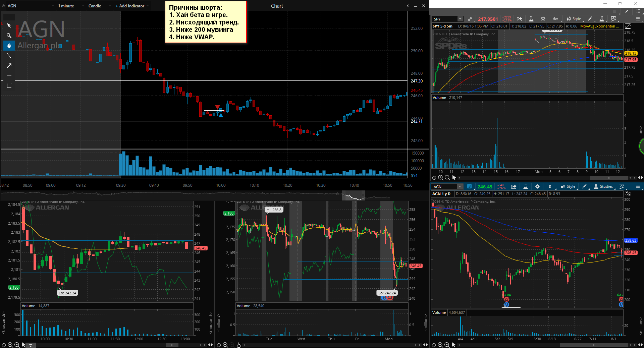
Task: Click the Chart window back arrow
Action: 408,6
